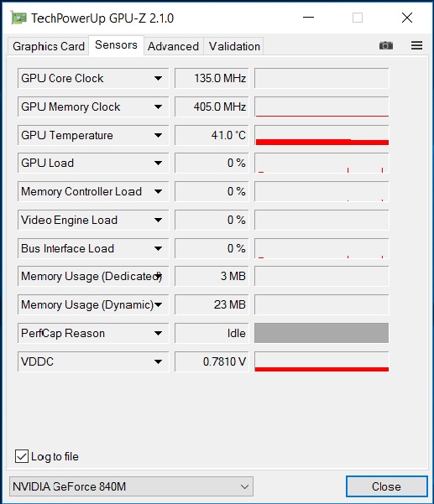Open the GPU Temperature sensor dropdown

coord(93,135)
